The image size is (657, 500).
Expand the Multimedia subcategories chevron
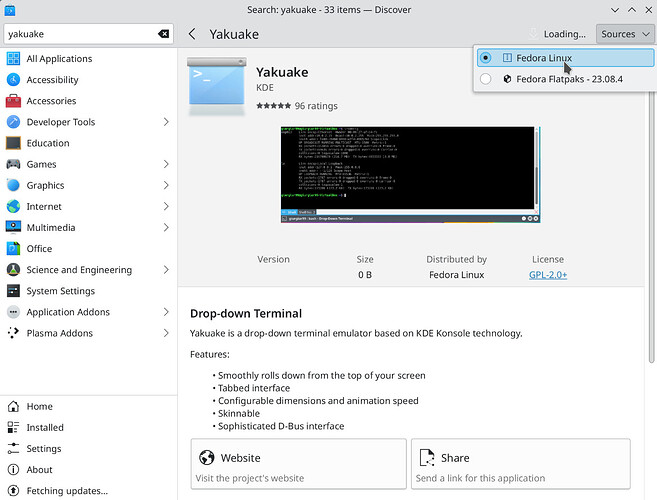pyautogui.click(x=166, y=227)
